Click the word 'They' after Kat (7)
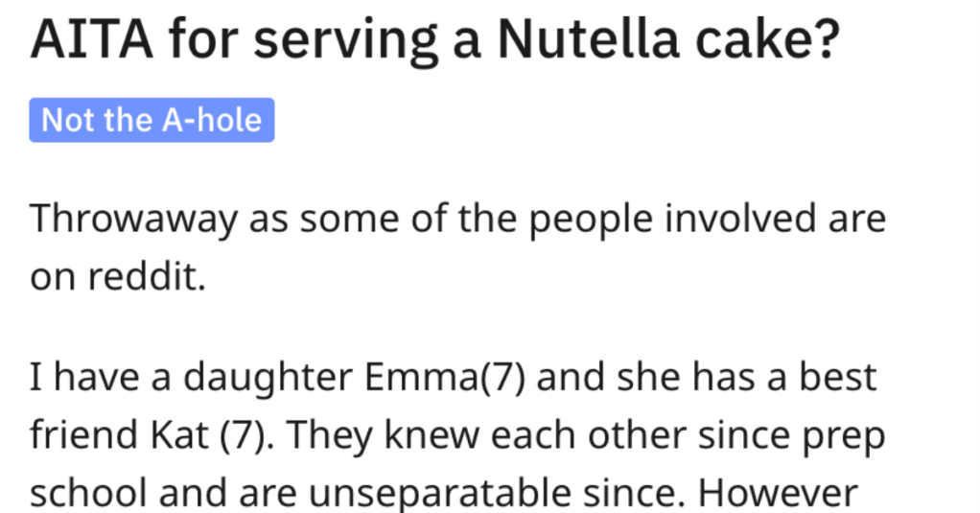The width and height of the screenshot is (980, 513). [x=331, y=436]
